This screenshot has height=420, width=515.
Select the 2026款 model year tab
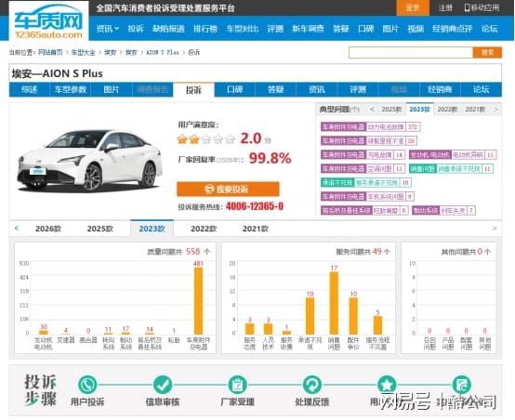[48, 229]
